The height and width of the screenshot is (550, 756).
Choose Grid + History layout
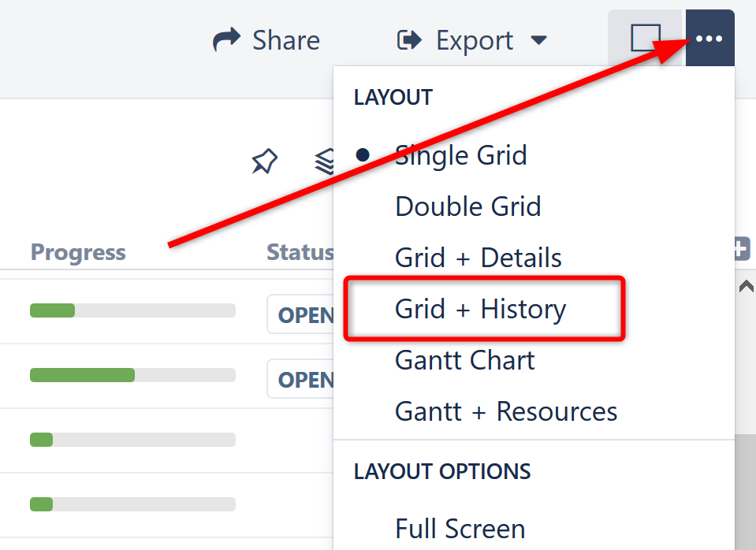coord(480,309)
